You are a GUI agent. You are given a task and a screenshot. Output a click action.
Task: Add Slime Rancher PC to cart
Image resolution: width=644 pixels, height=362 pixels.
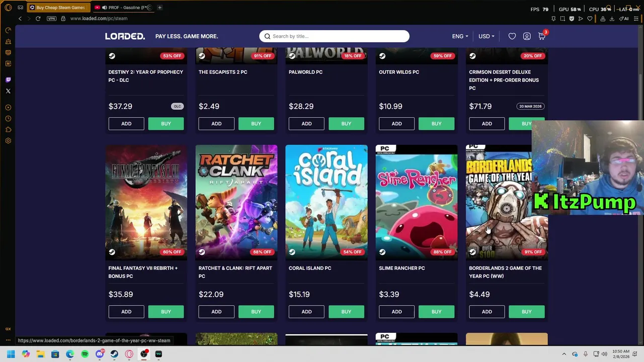tap(396, 312)
